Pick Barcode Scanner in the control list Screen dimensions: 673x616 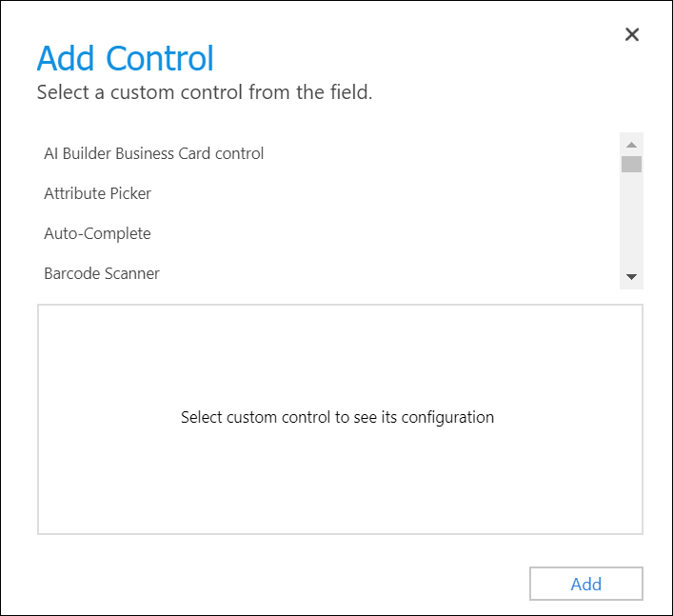point(328,273)
